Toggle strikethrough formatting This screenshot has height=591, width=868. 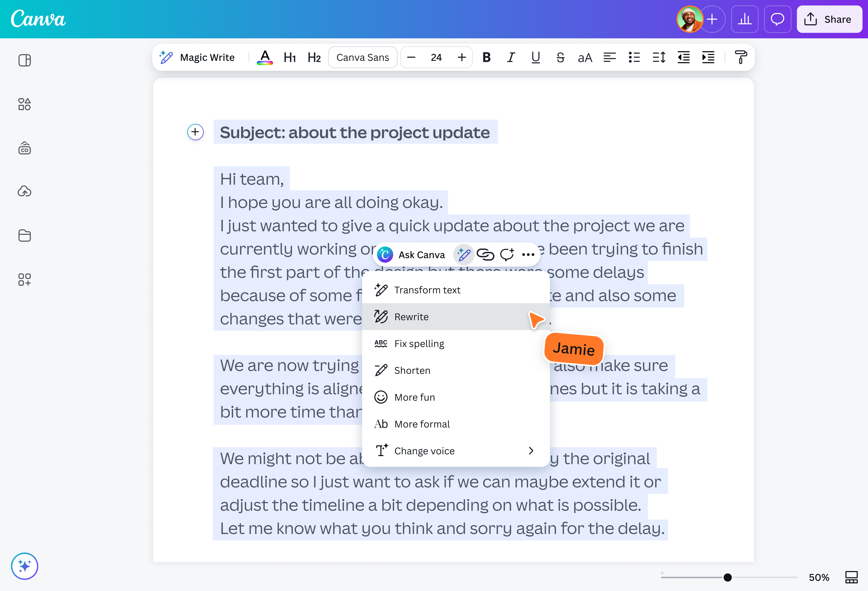[x=560, y=58]
